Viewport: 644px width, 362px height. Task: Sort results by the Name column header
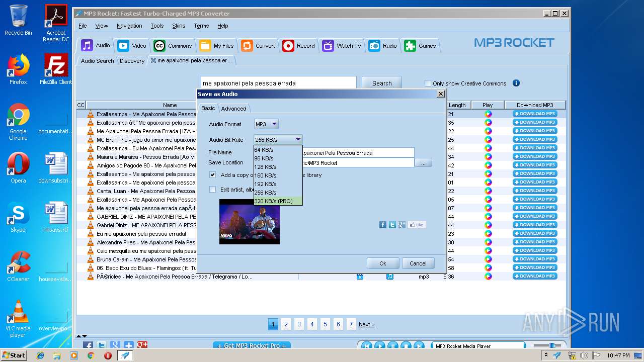tap(170, 105)
